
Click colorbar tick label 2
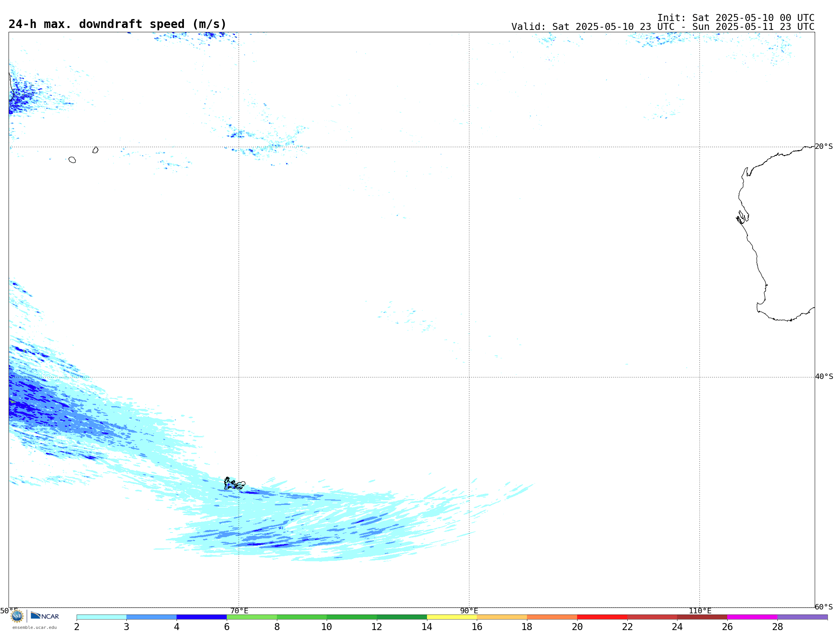[x=77, y=627]
